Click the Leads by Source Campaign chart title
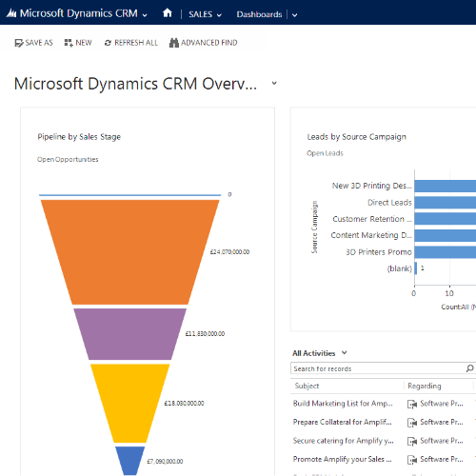The height and width of the screenshot is (476, 476). 357,137
